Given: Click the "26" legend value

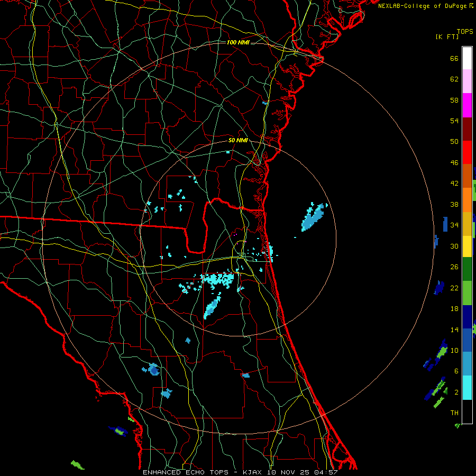Looking at the screenshot, I should (454, 267).
